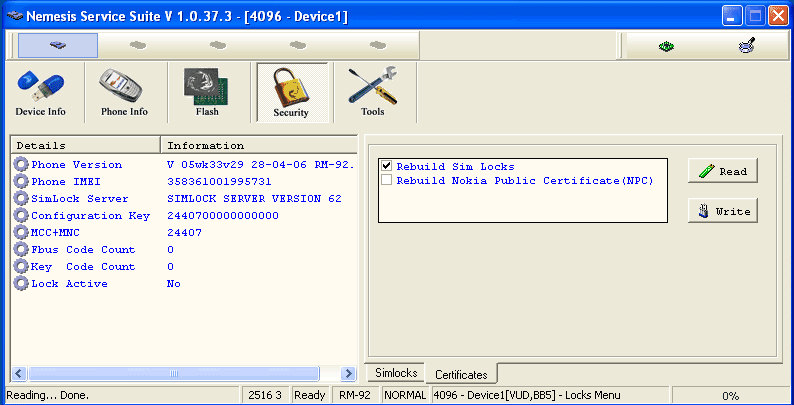Click the gear icon beside Key Code Count

[21, 266]
